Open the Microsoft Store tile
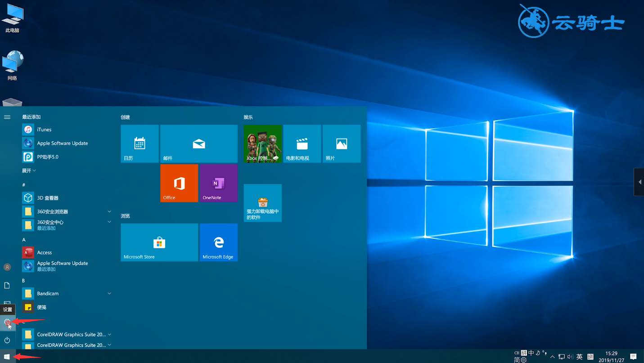 [159, 242]
